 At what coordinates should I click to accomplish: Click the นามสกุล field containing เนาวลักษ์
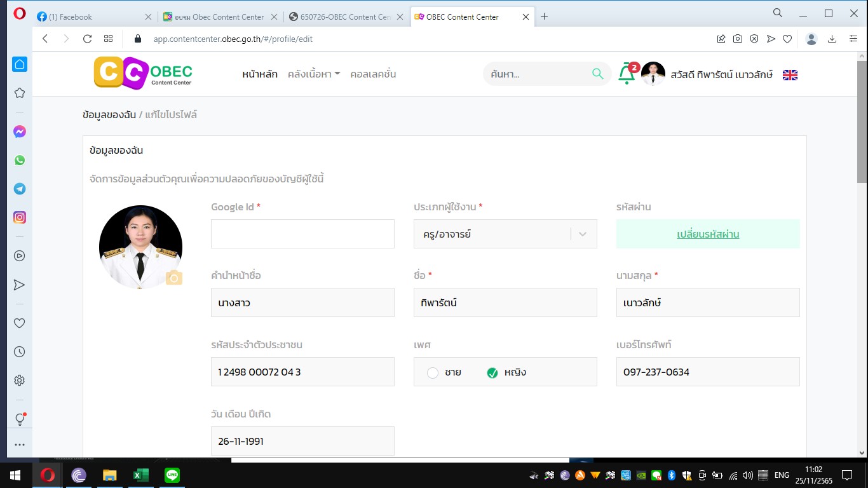tap(708, 302)
